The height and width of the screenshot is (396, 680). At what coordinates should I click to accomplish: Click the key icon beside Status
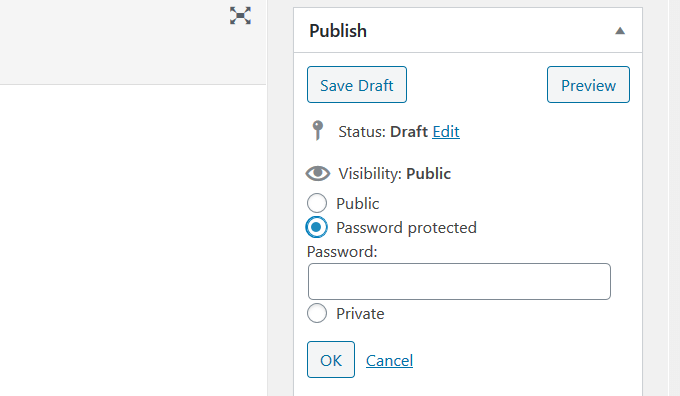coord(318,131)
